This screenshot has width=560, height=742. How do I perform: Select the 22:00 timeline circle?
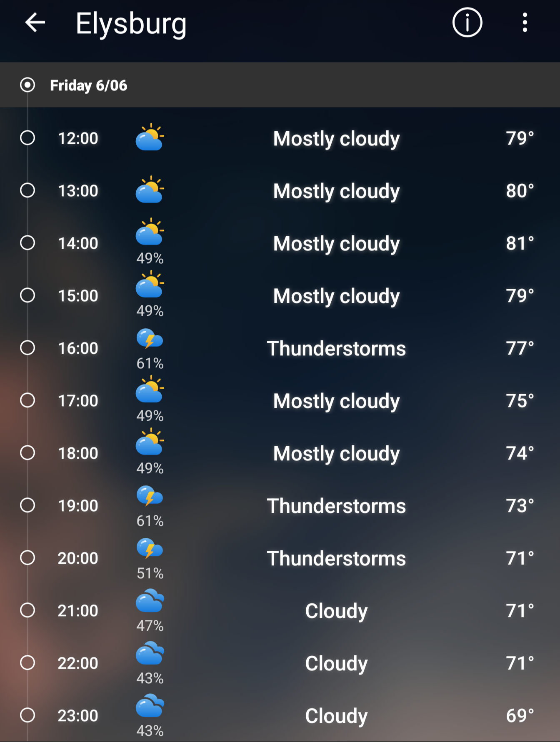click(27, 663)
